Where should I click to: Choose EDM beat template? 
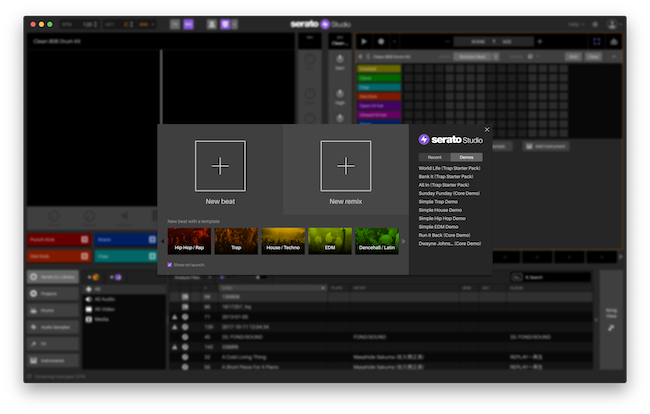point(330,241)
